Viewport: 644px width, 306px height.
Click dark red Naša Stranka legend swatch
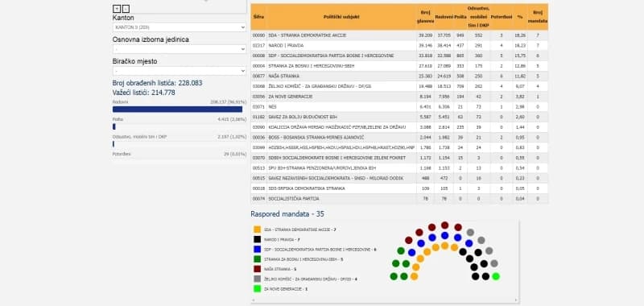[x=257, y=269]
